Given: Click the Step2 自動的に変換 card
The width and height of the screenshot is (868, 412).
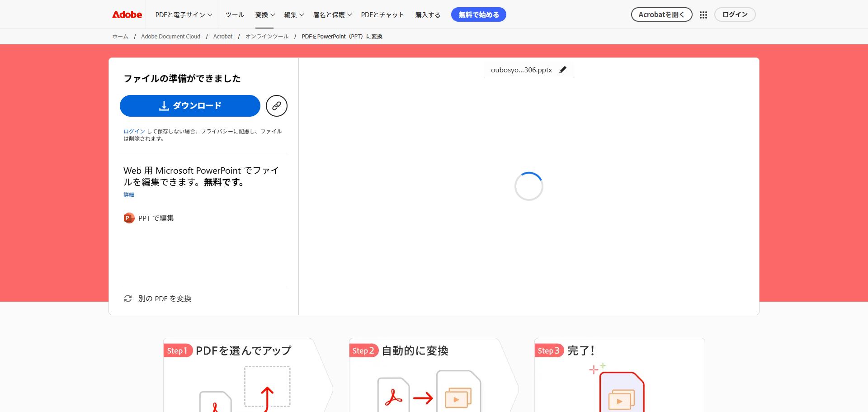Looking at the screenshot, I should 434,375.
